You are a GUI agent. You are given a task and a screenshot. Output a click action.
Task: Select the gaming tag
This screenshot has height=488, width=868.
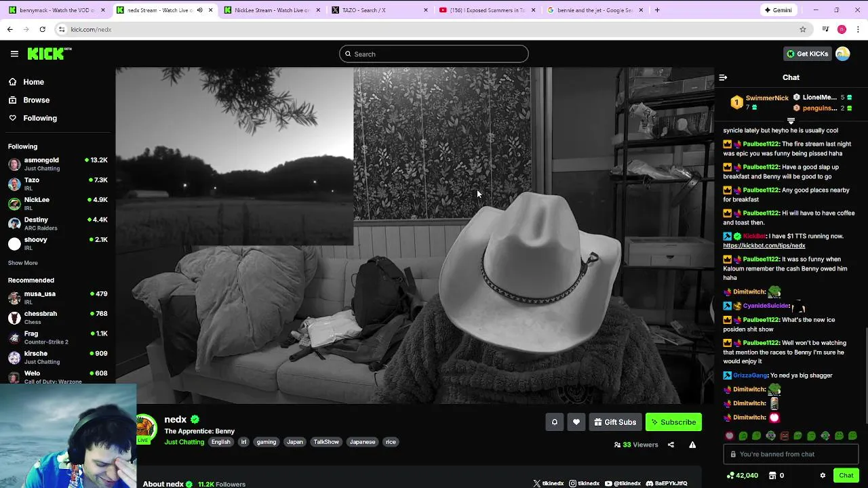pos(267,442)
